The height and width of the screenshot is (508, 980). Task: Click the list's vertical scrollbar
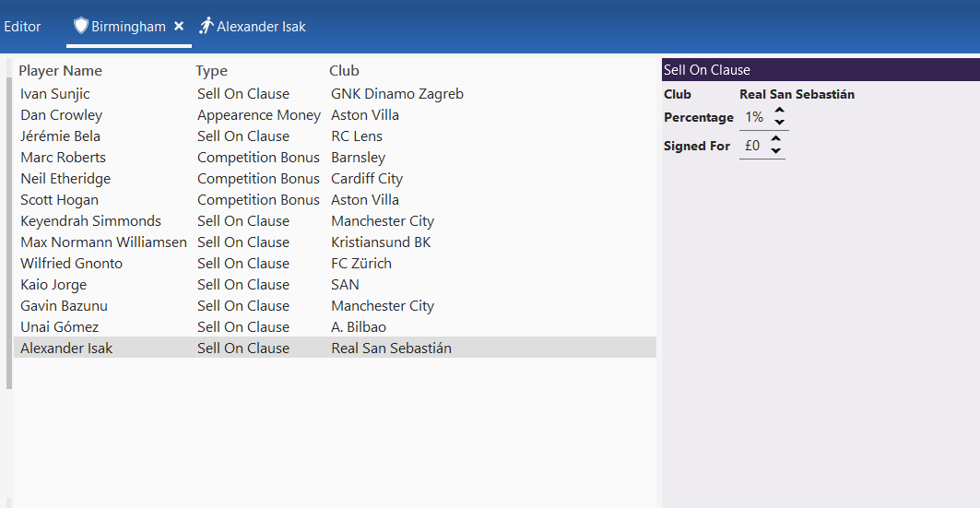click(9, 230)
